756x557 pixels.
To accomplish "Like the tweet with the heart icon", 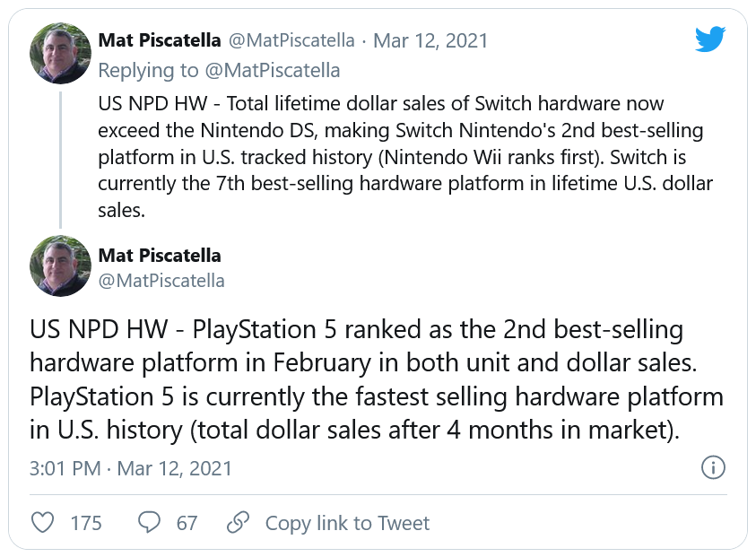I will (x=42, y=522).
